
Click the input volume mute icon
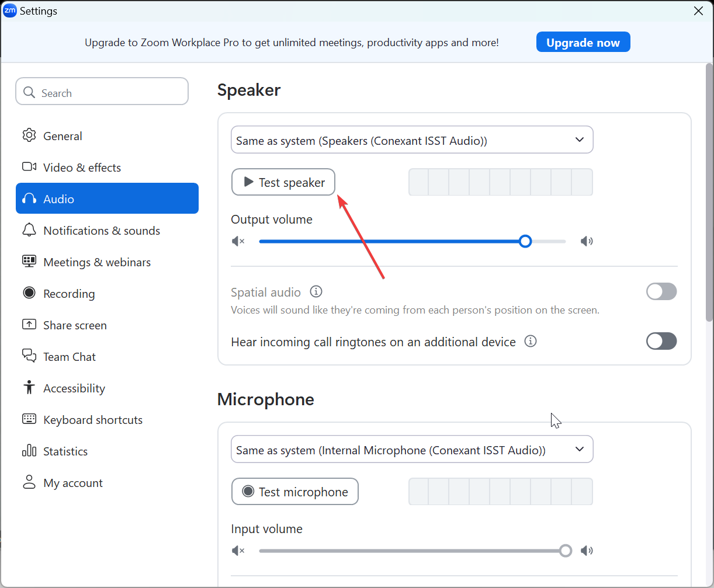pos(238,551)
